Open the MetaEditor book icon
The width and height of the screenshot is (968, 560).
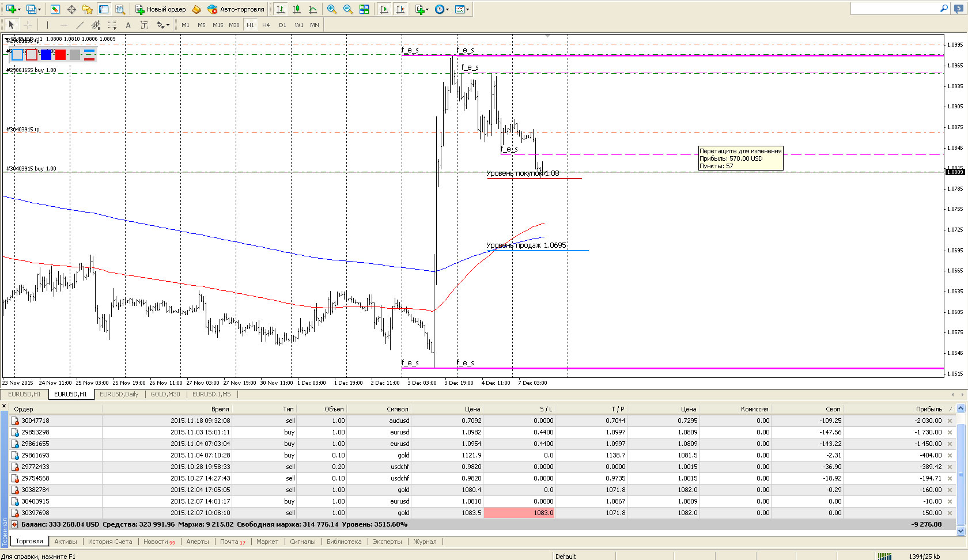pos(196,9)
